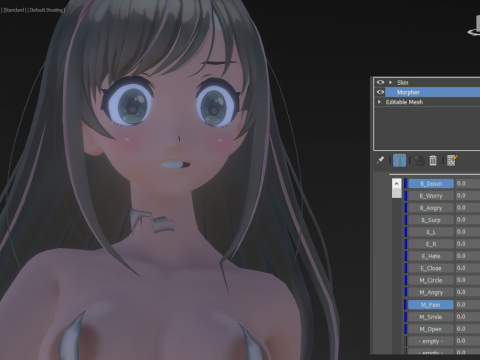
Task: Select the M_Smile morph channel
Action: (431, 317)
